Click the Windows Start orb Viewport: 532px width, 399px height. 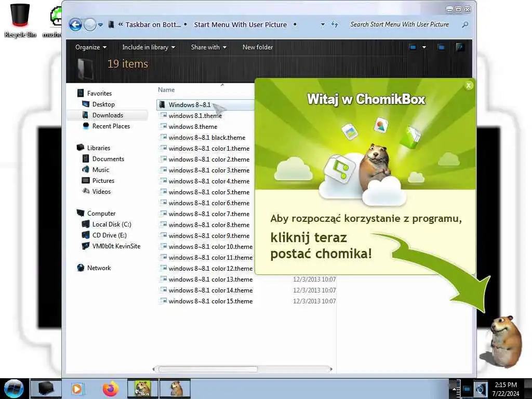coord(14,389)
